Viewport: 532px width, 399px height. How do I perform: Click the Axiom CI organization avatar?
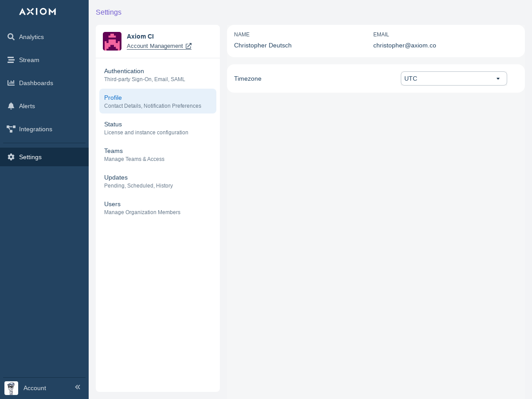pyautogui.click(x=112, y=41)
